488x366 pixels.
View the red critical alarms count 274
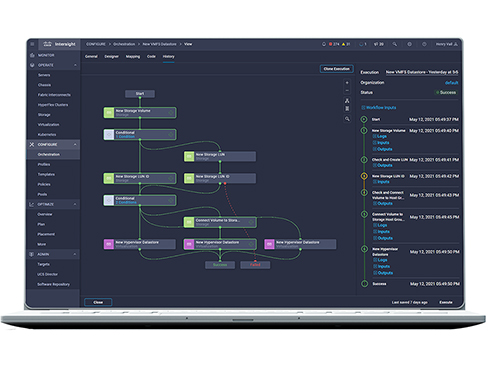(334, 44)
